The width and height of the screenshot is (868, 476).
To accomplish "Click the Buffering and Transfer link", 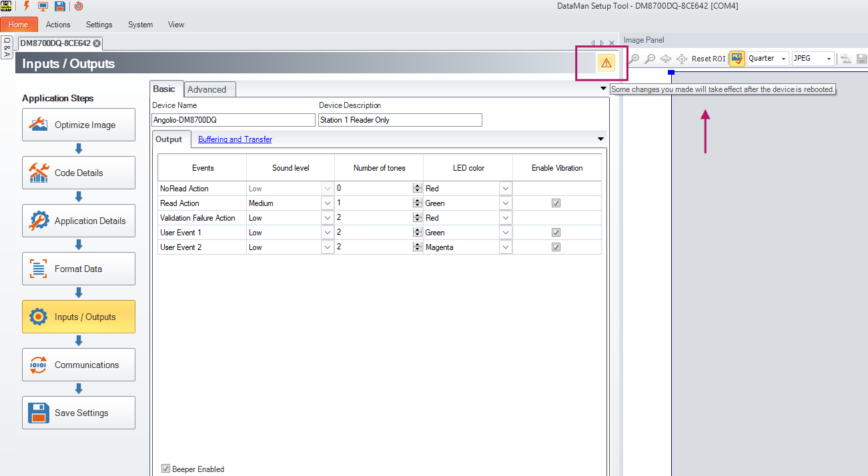I will (x=234, y=139).
